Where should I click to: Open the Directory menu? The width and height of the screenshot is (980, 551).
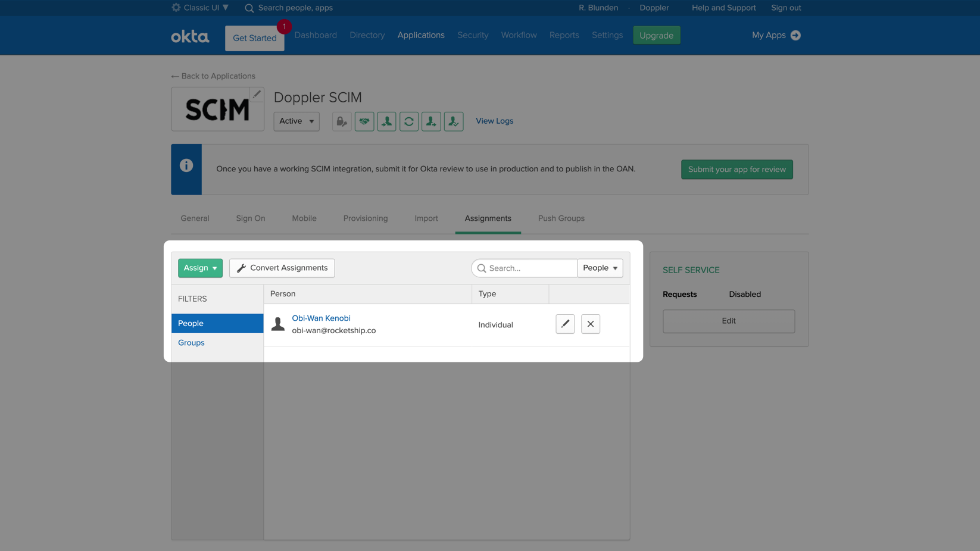point(367,35)
